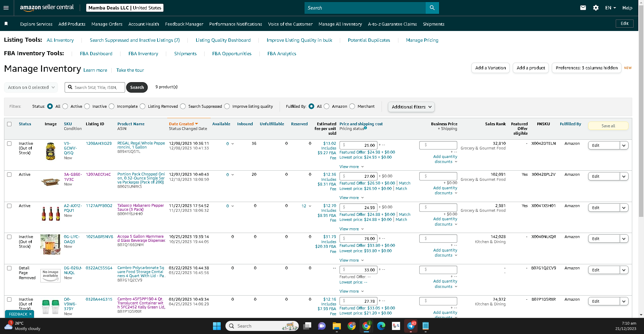Open the Tabasco Habanero sauce bottles image

pos(50,214)
